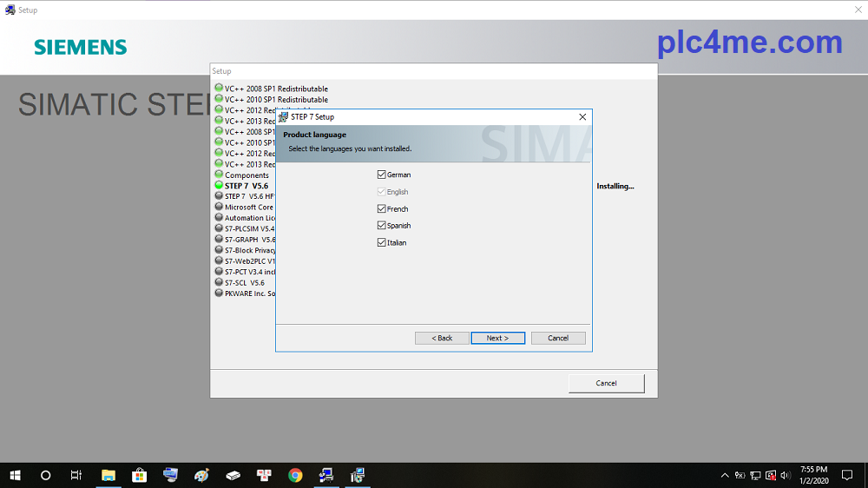This screenshot has height=488, width=868.
Task: Click the Task View taskbar icon
Action: pyautogui.click(x=76, y=475)
